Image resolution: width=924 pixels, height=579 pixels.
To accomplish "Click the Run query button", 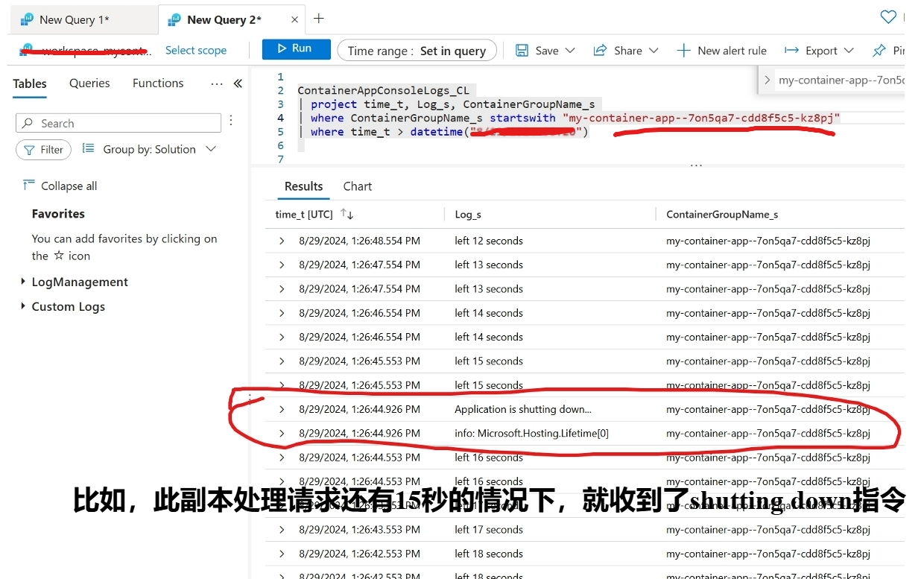I will tap(296, 49).
